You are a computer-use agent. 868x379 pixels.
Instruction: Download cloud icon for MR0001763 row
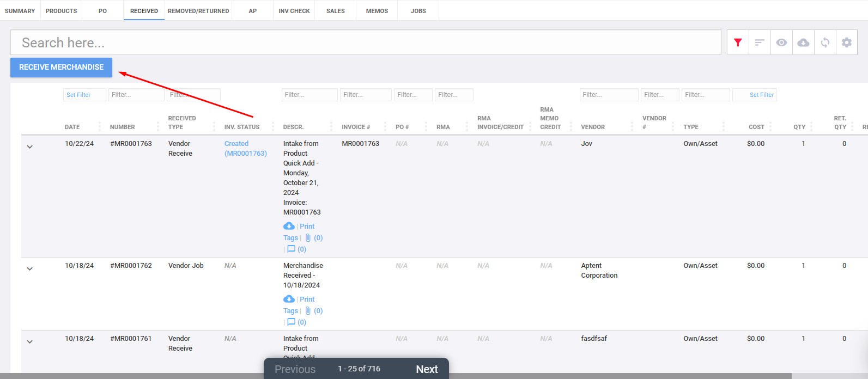(289, 226)
